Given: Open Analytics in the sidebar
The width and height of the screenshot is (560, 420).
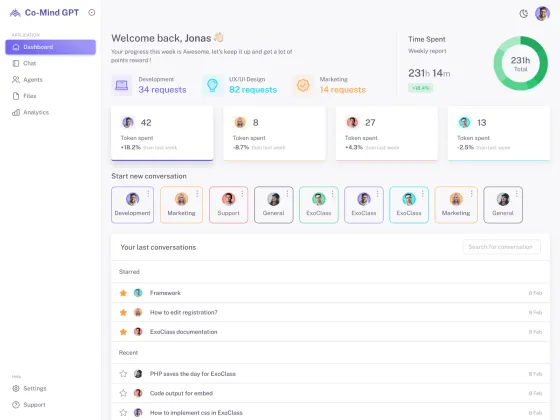Looking at the screenshot, I should click(31, 112).
